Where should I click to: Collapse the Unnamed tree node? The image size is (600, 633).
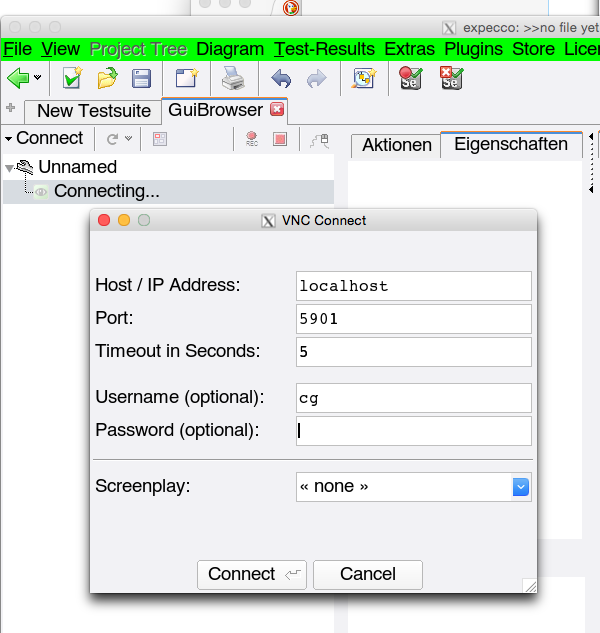tap(10, 168)
